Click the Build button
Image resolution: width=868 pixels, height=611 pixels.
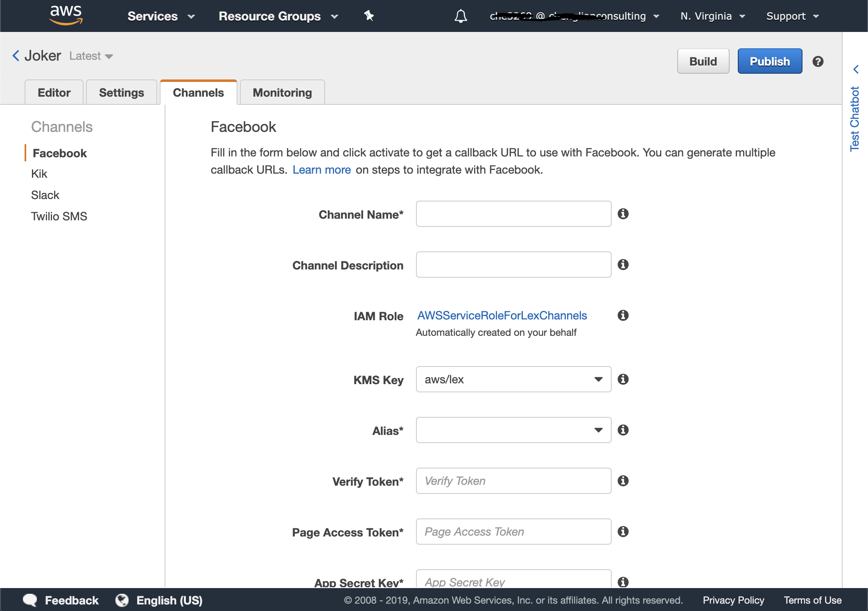[x=703, y=61]
